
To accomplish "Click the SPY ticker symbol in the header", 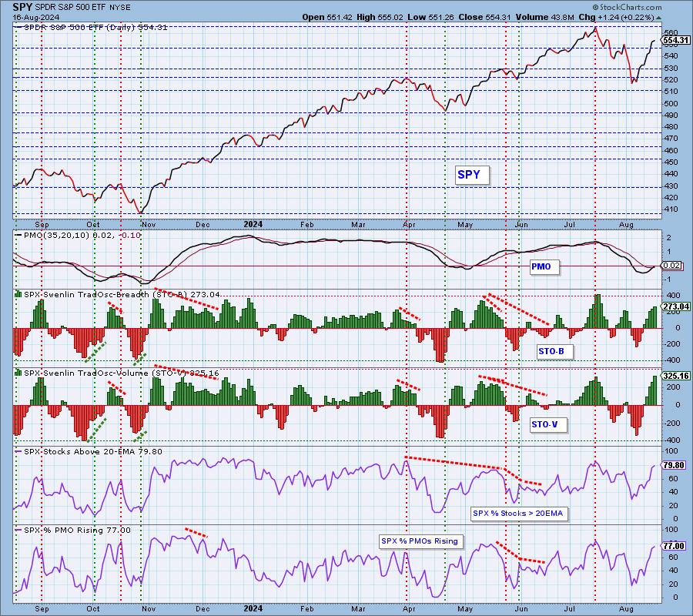I will (22, 7).
